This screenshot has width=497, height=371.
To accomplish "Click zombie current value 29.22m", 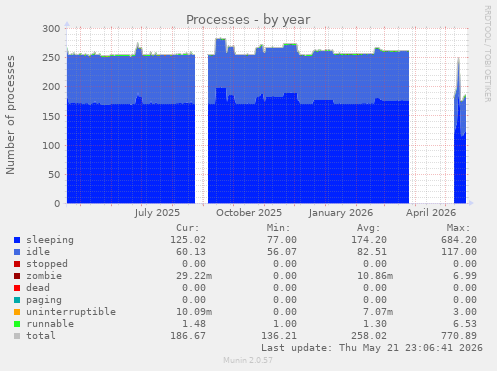I will point(194,276).
